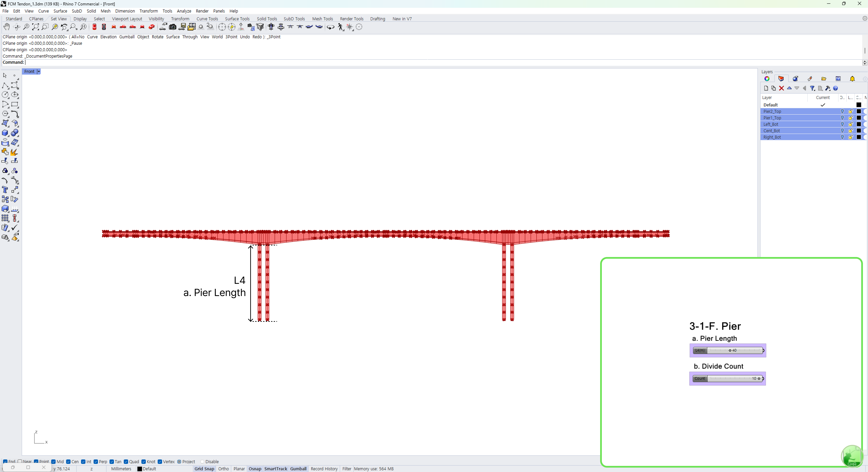Toggle the Int osnap checkbox

tap(83, 461)
